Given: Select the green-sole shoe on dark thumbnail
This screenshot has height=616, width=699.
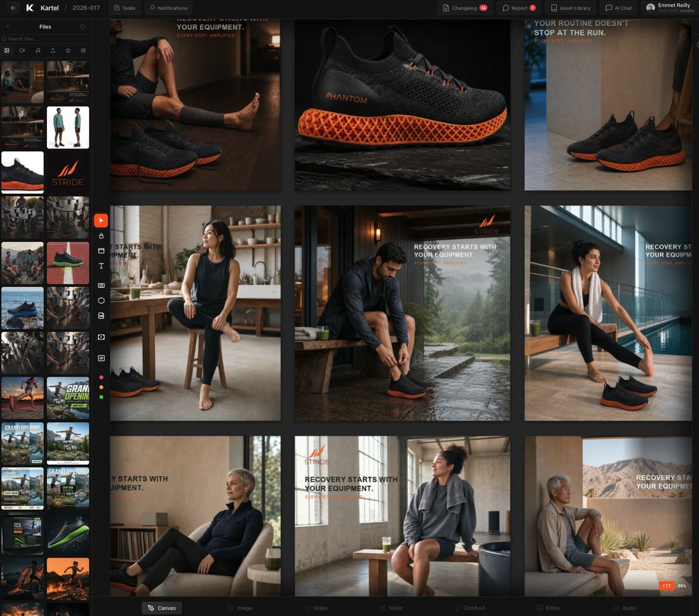Looking at the screenshot, I should (x=68, y=533).
